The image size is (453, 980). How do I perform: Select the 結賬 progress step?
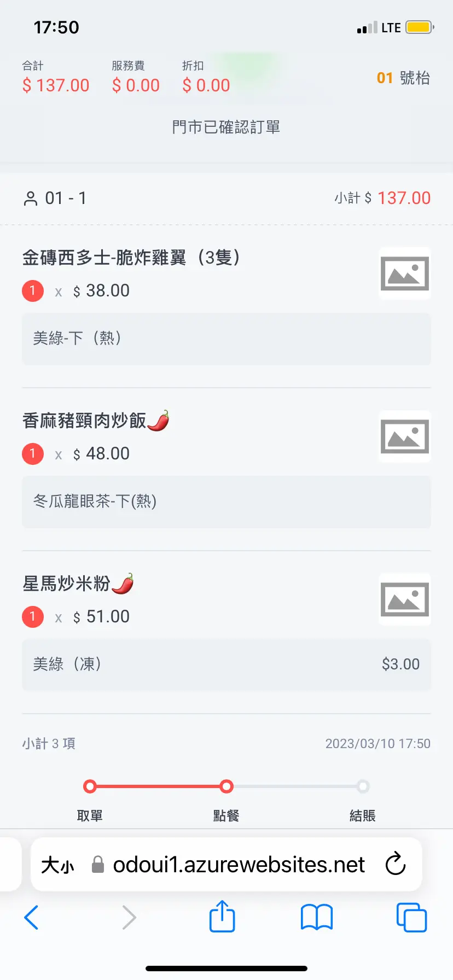362,787
